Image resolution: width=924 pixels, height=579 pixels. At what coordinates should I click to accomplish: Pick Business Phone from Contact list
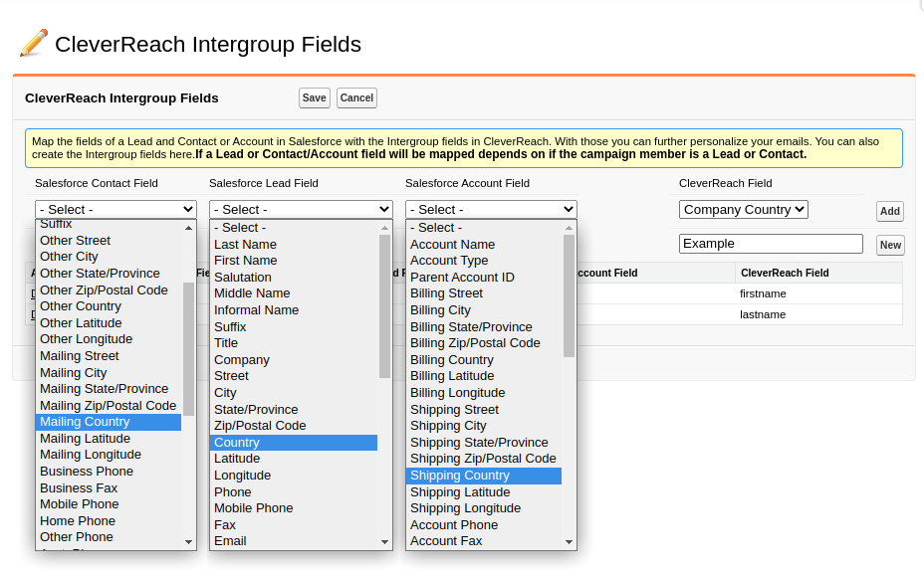(x=109, y=472)
